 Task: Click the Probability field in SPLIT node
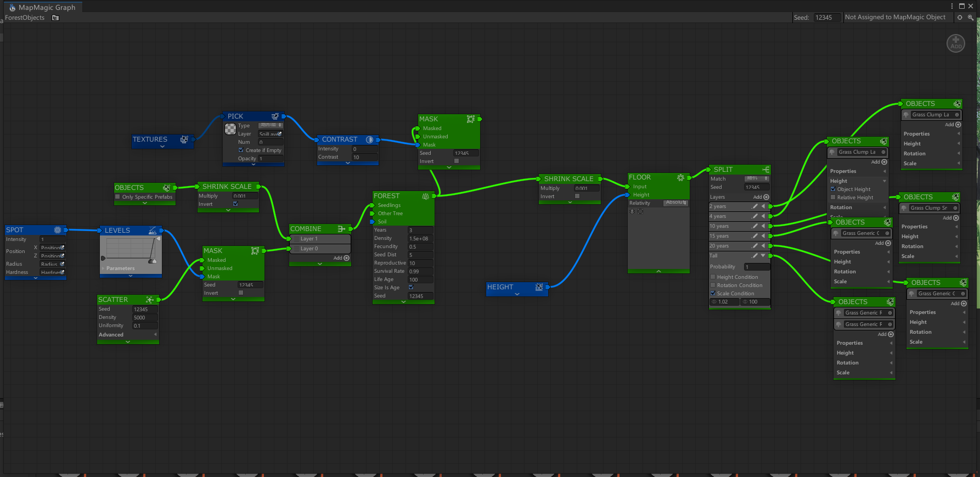pos(757,267)
